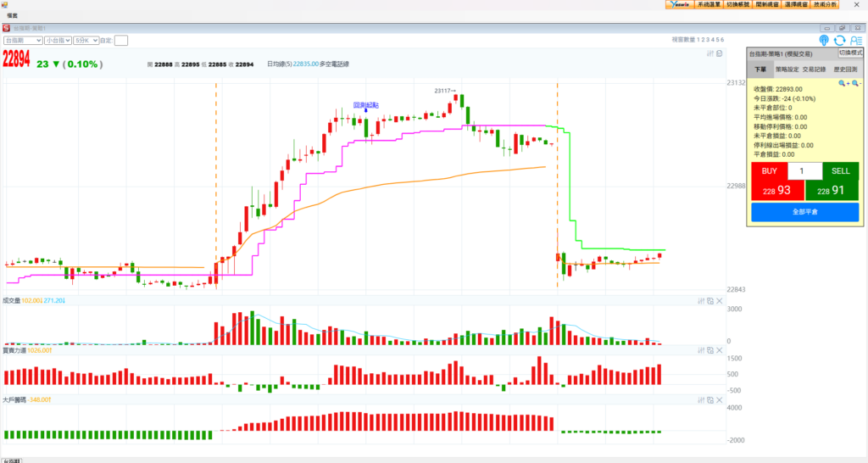Open the 台指期 product dropdown
This screenshot has height=463, width=868.
(x=23, y=41)
